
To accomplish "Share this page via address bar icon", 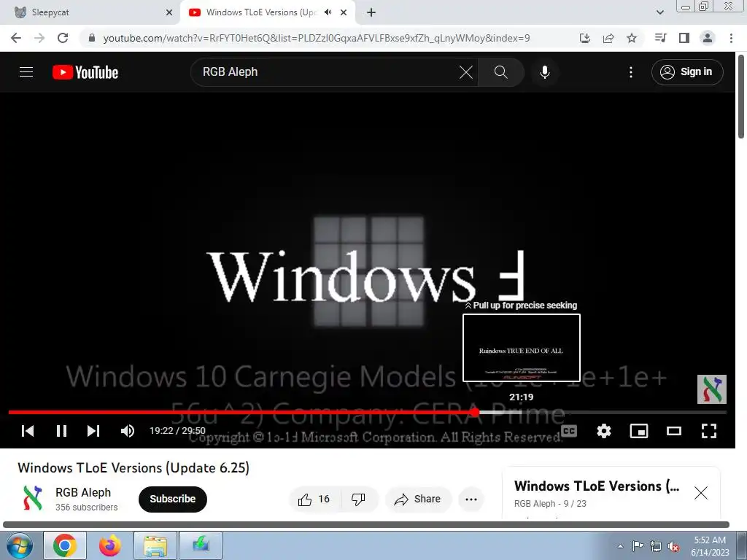I will click(x=608, y=38).
